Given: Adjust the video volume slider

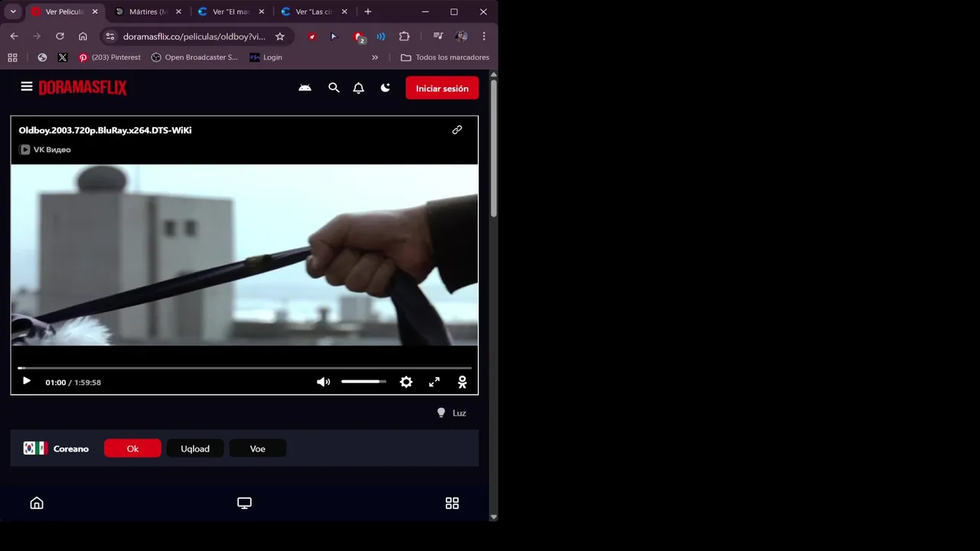Looking at the screenshot, I should [364, 382].
